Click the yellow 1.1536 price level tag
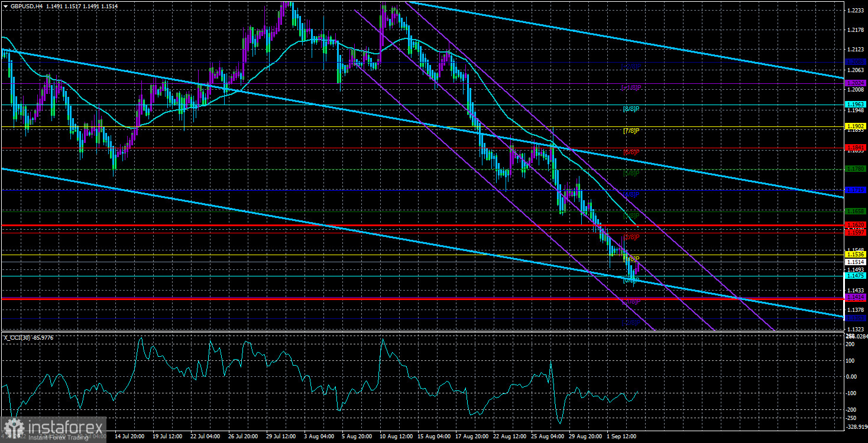The width and height of the screenshot is (868, 443). pyautogui.click(x=856, y=254)
